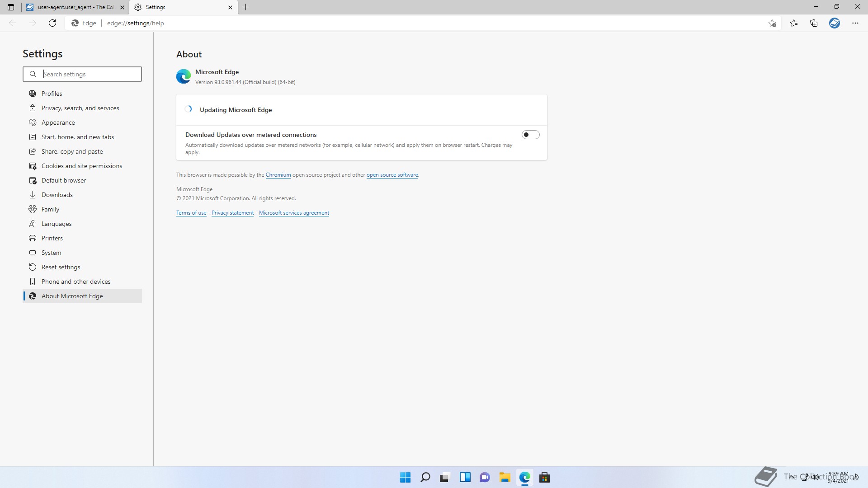This screenshot has height=488, width=868.
Task: Click the profile avatar icon
Action: point(835,23)
